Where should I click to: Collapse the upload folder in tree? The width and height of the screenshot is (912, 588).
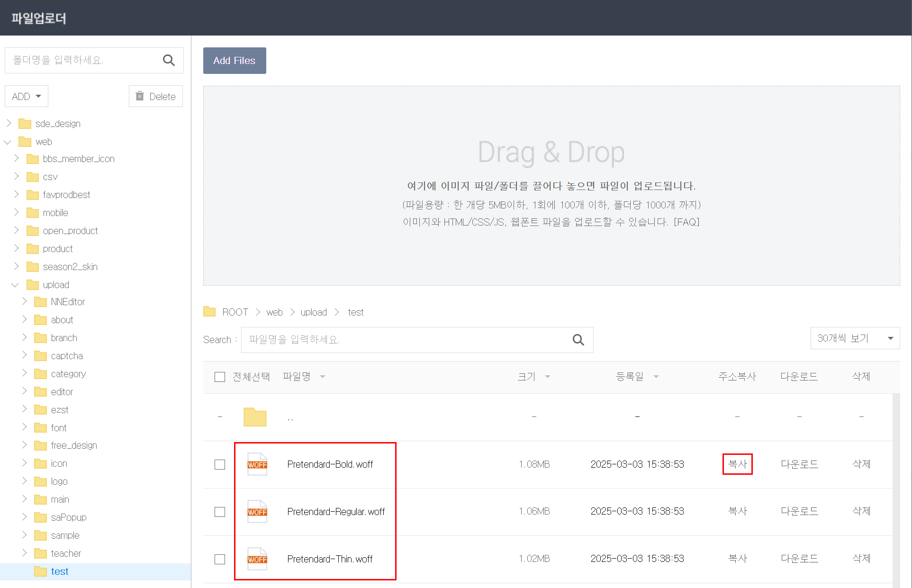point(15,285)
